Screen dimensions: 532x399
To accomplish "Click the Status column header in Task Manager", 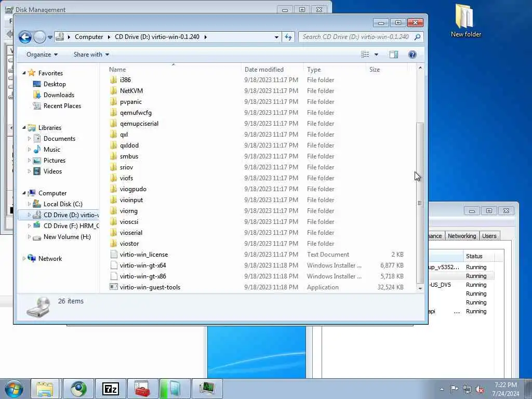I will click(474, 256).
